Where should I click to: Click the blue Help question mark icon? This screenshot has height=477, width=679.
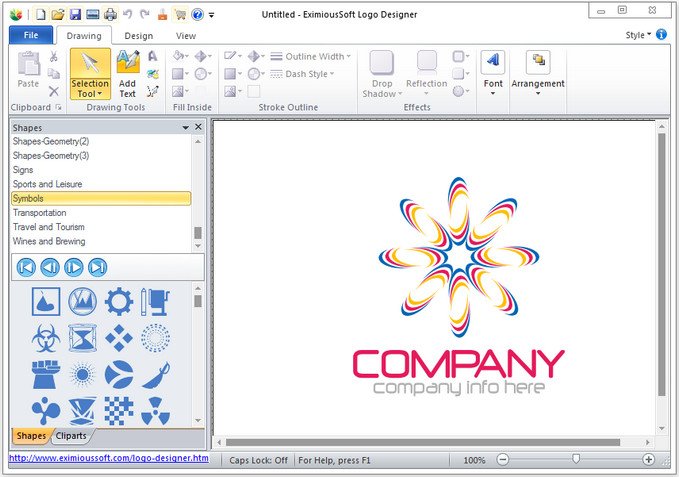[x=197, y=15]
